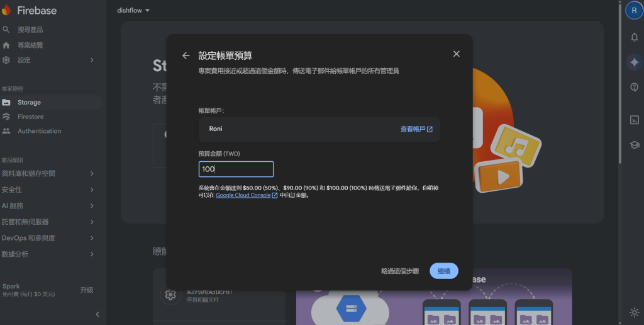
Task: Click the Storage folder icon in sidebar
Action: point(6,103)
